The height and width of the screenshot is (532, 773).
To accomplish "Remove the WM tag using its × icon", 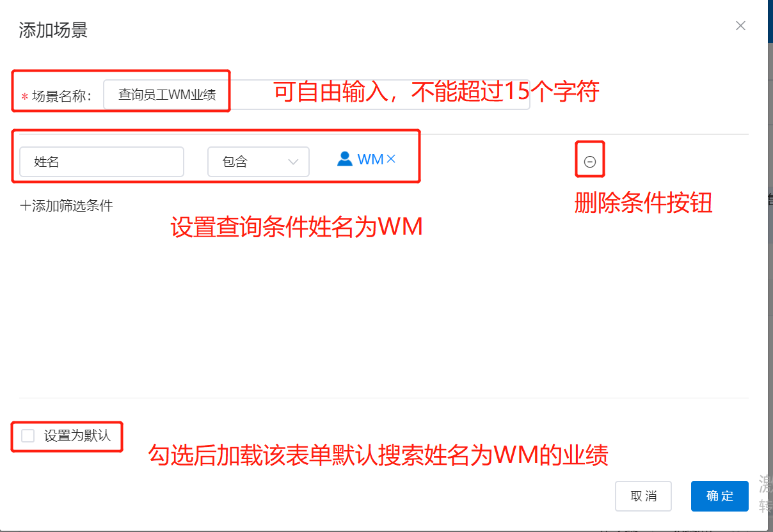I will (391, 159).
